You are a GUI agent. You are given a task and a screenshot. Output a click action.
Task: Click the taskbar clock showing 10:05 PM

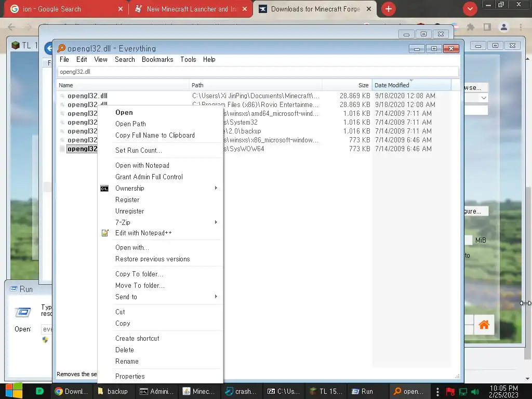(503, 391)
